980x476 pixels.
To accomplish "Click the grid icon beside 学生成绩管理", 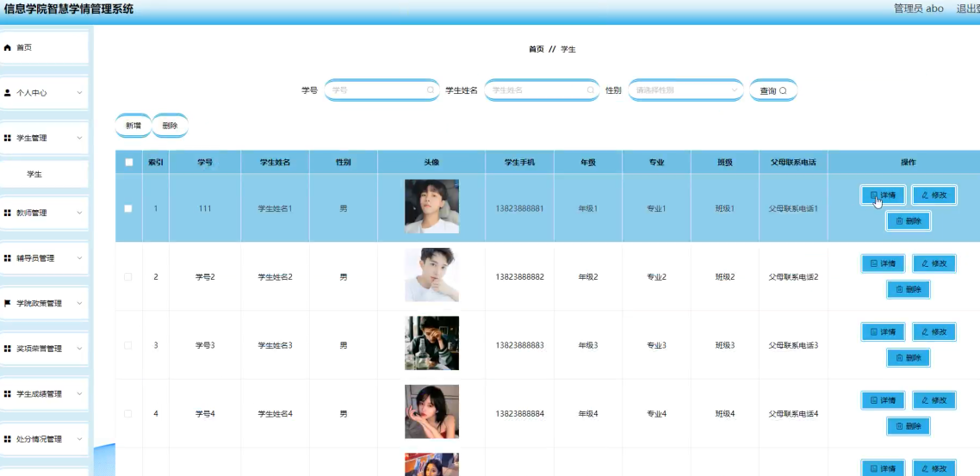I will click(8, 394).
